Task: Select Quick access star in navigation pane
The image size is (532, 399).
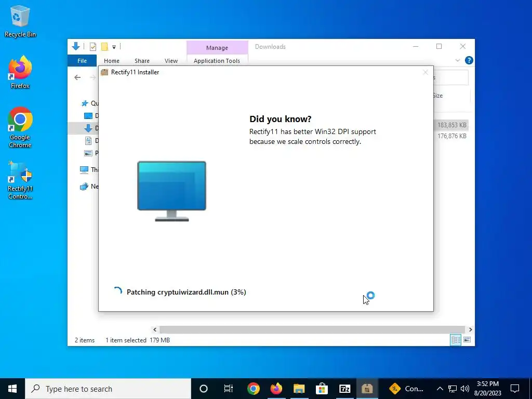Action: [x=85, y=103]
